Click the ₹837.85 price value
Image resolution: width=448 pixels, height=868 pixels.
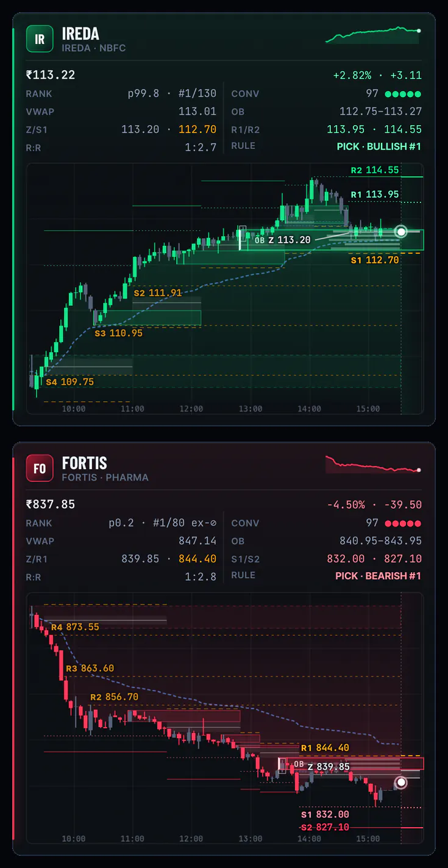(51, 504)
